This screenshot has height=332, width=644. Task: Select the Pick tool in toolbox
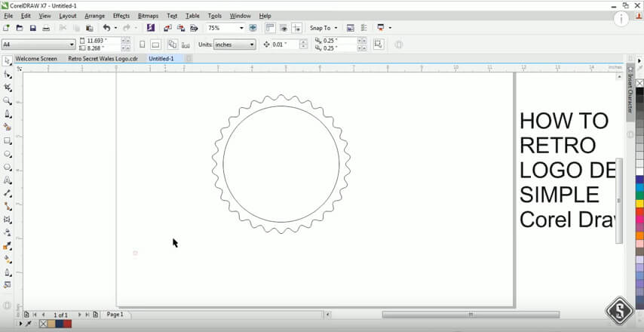(8, 60)
